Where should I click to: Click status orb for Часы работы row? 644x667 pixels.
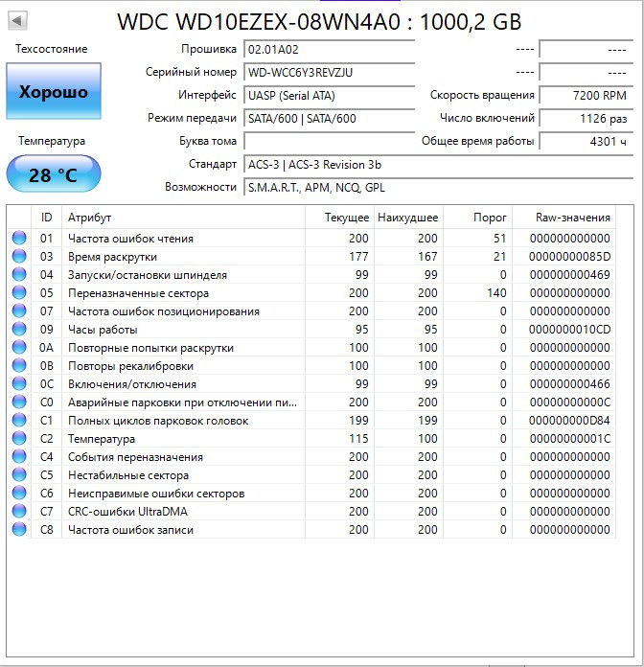click(19, 330)
